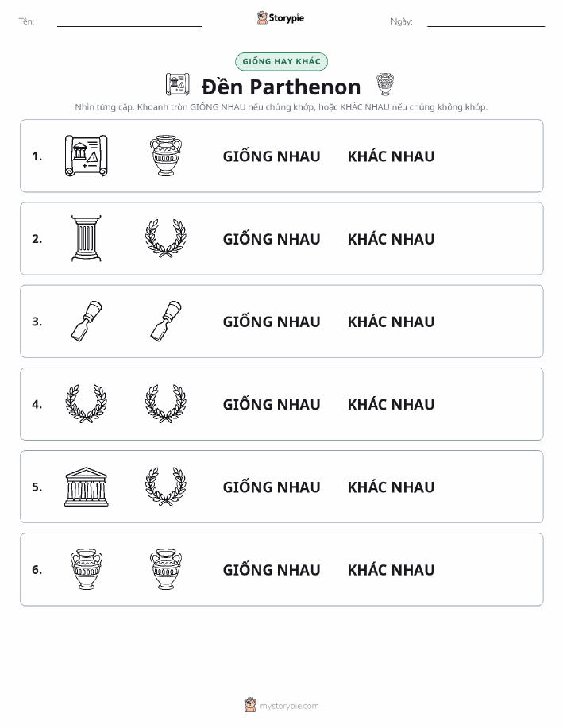Click the Storypie logo at top
Viewport: 563px width, 728px height.
280,18
